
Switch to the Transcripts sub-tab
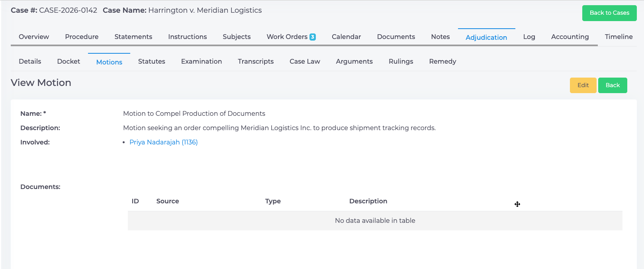[x=256, y=61]
